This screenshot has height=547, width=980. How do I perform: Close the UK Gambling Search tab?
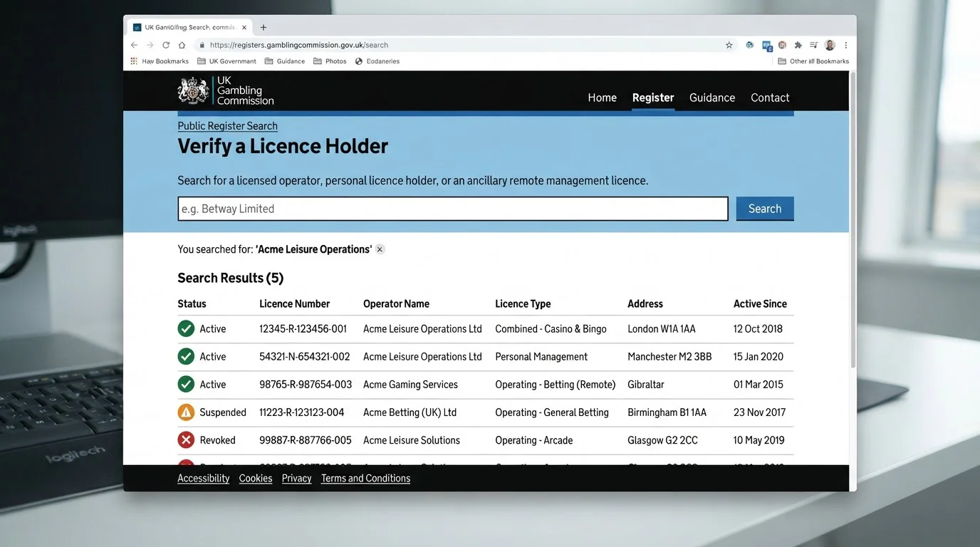click(x=244, y=28)
